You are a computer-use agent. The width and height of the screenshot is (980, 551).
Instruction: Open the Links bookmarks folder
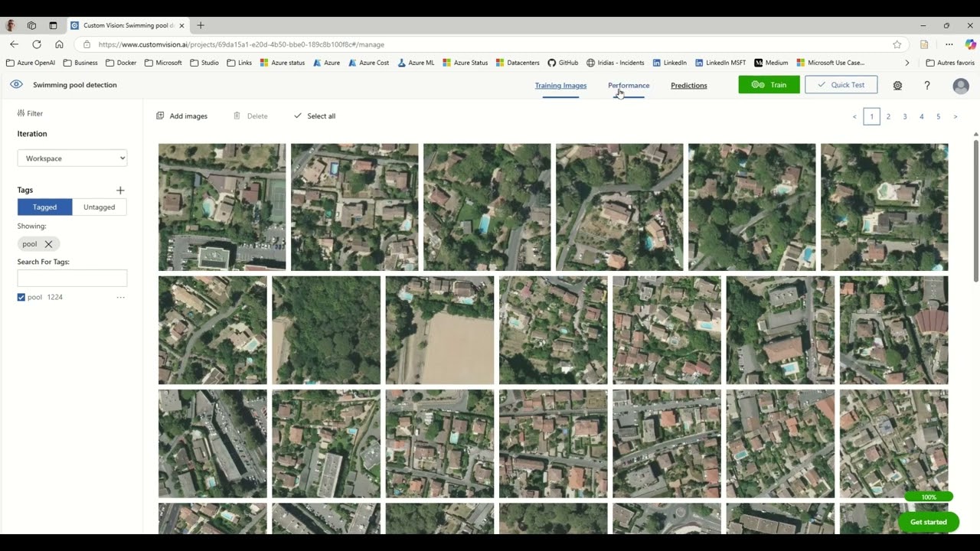pyautogui.click(x=240, y=63)
